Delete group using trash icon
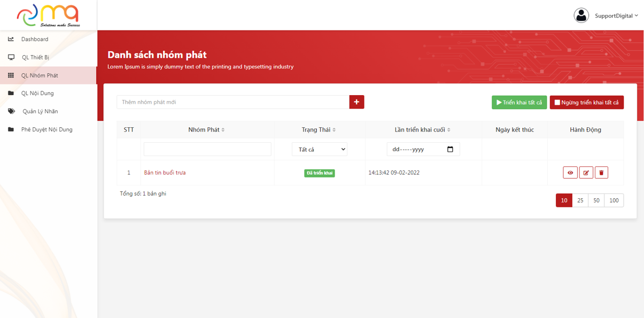 pyautogui.click(x=601, y=173)
